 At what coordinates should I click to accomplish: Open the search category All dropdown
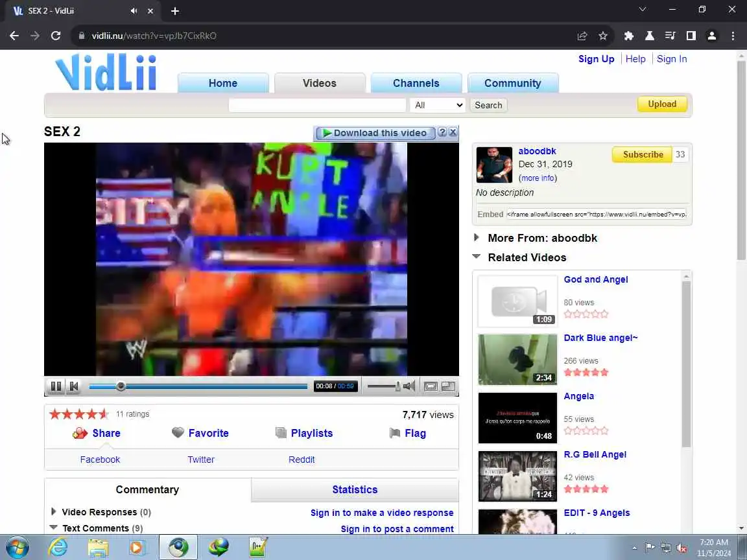click(x=437, y=105)
